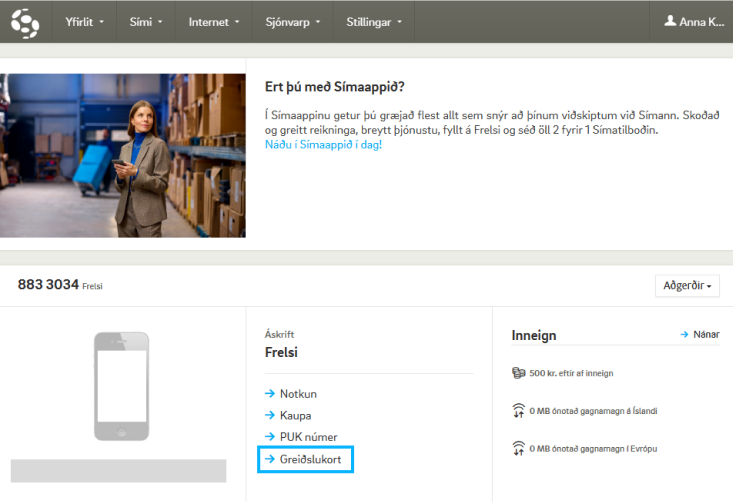Click the dropdown caret next to Internet

tap(237, 22)
